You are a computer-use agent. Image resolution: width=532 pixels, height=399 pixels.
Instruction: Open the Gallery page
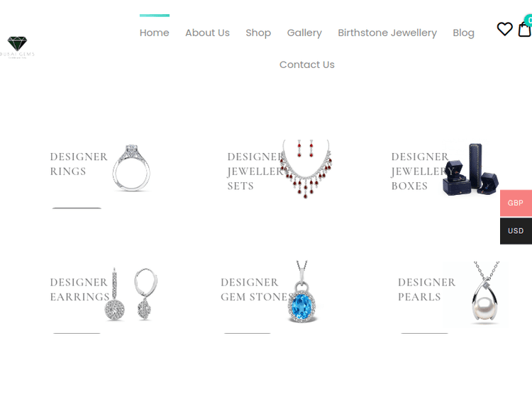(304, 33)
